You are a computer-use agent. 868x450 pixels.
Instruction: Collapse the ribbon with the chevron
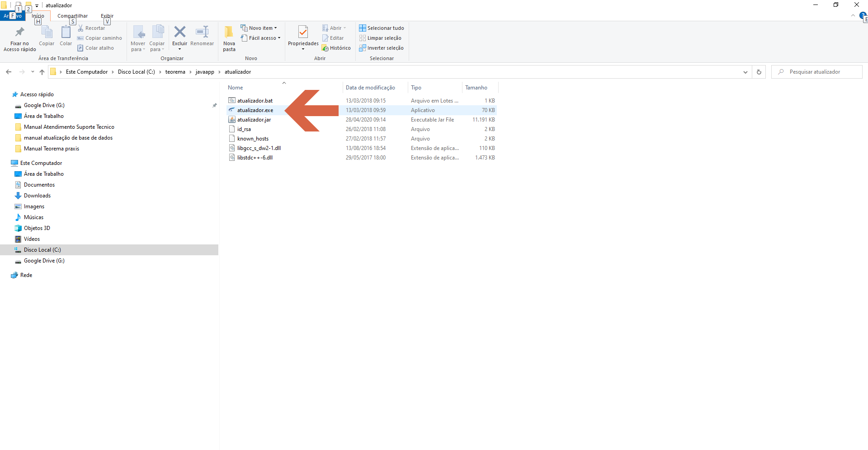pyautogui.click(x=853, y=16)
